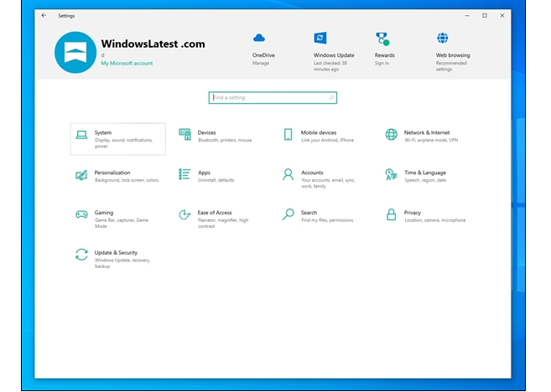Open the Apps list icon
The image size is (551, 392).
click(x=185, y=174)
